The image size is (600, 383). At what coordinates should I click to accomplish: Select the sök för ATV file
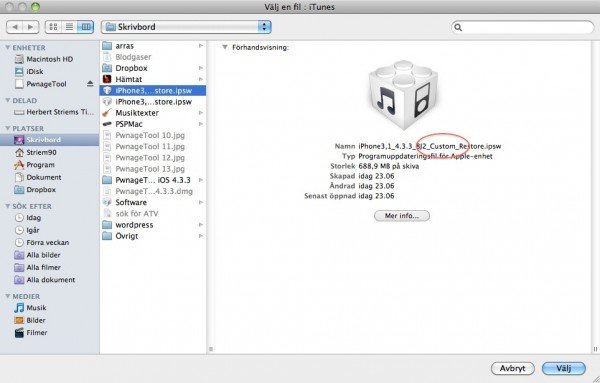[153, 214]
